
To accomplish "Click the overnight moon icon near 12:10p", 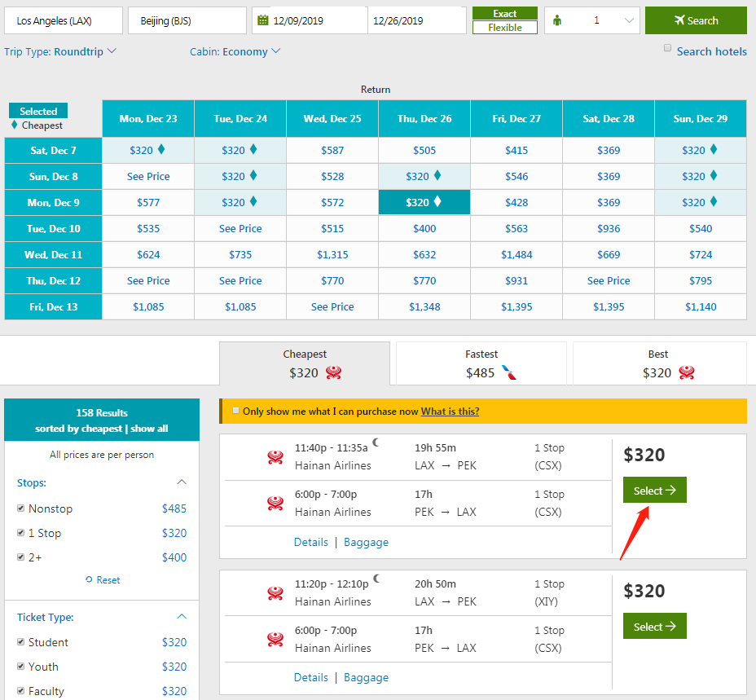I will (376, 579).
